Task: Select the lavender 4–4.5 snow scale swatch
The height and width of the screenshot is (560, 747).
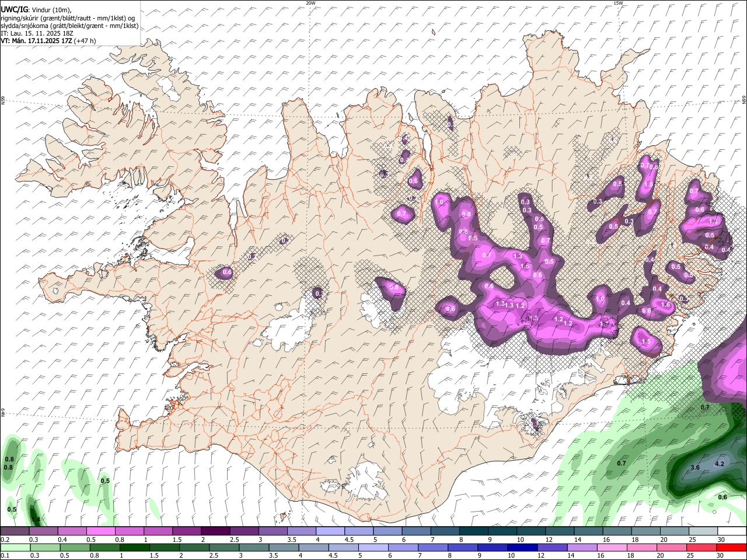Action: [329, 531]
